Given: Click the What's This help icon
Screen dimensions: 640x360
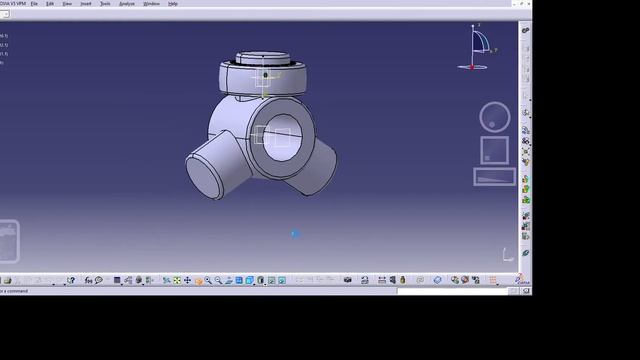Looking at the screenshot, I should (x=71, y=280).
